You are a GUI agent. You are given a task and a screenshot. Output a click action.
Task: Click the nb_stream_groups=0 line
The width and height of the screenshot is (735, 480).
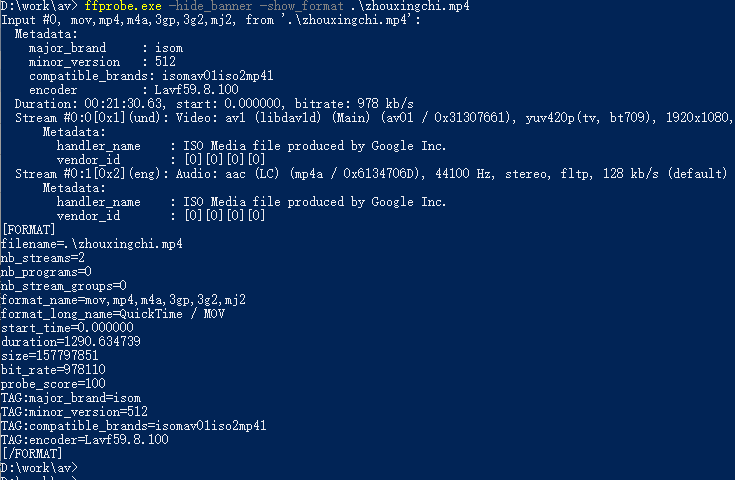point(63,285)
